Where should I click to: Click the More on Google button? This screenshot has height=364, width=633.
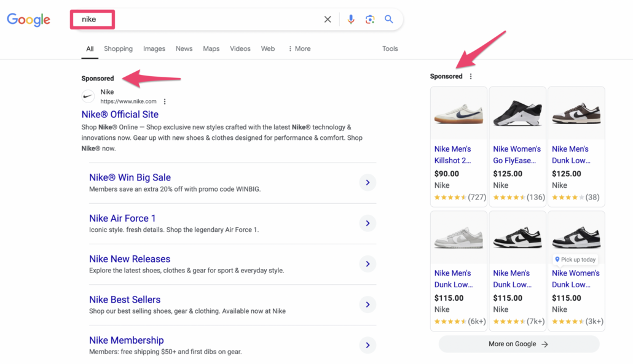click(518, 344)
